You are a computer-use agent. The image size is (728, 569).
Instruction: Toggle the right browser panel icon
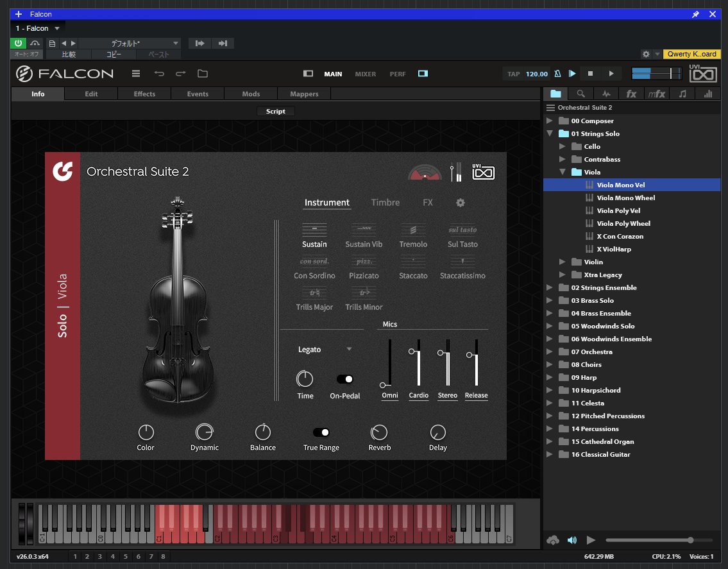click(x=423, y=73)
